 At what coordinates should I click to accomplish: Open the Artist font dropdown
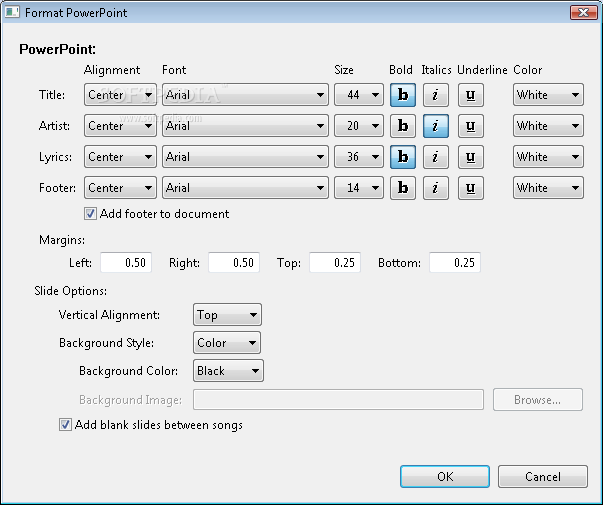click(x=245, y=126)
